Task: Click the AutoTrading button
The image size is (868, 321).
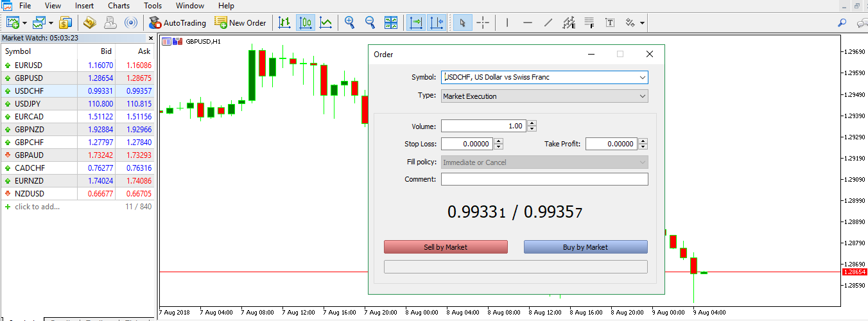Action: click(177, 22)
